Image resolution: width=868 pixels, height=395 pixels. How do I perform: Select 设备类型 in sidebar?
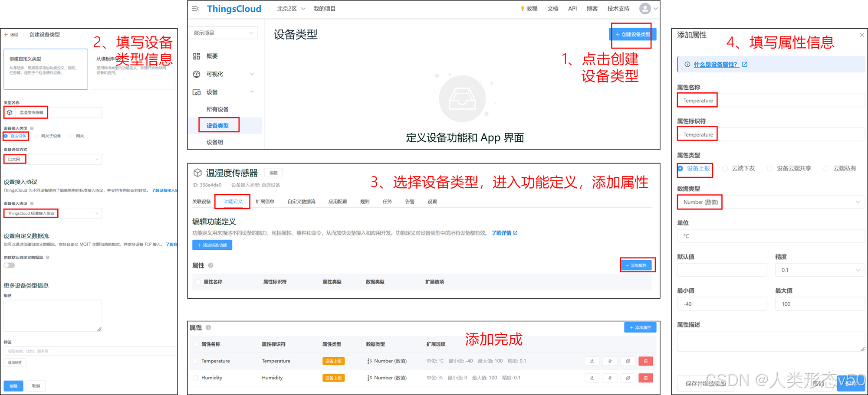click(x=217, y=126)
